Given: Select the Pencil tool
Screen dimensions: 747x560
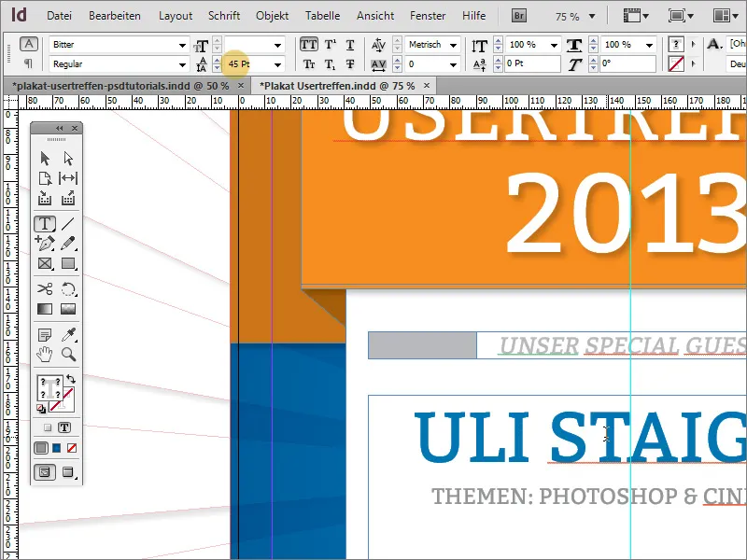Looking at the screenshot, I should (68, 244).
